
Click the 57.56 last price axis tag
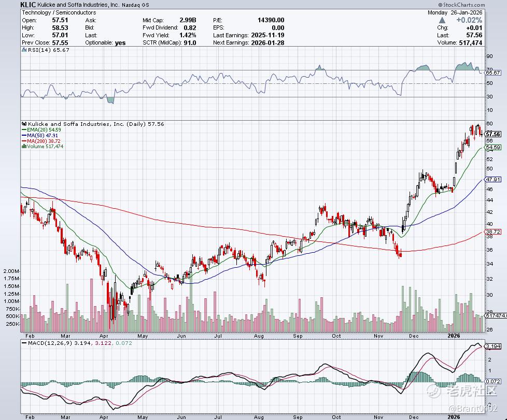click(493, 134)
